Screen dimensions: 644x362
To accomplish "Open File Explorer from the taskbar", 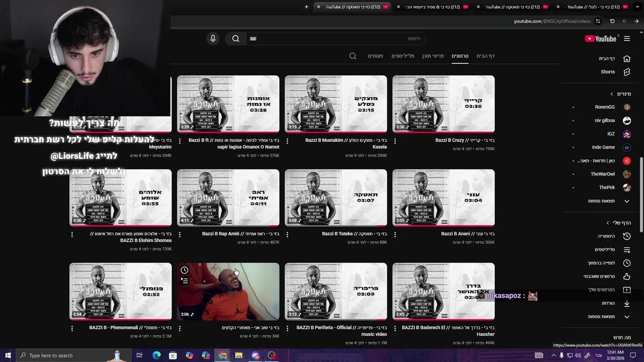I will click(x=238, y=355).
